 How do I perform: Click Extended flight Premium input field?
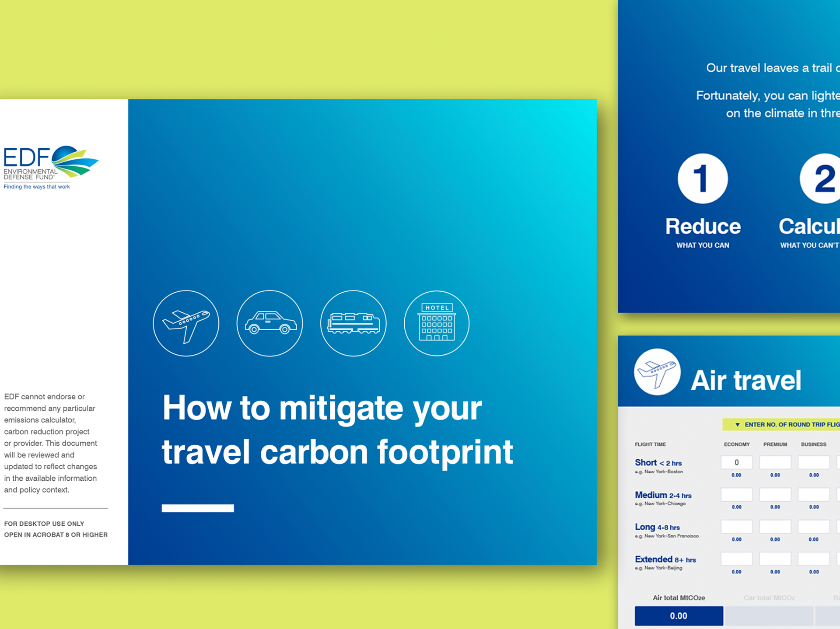point(775,559)
